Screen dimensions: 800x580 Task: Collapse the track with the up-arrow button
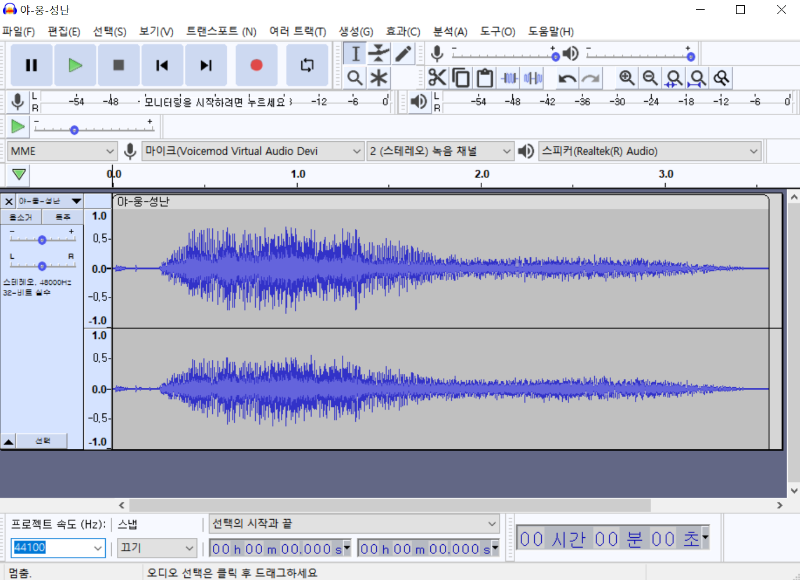pos(9,441)
